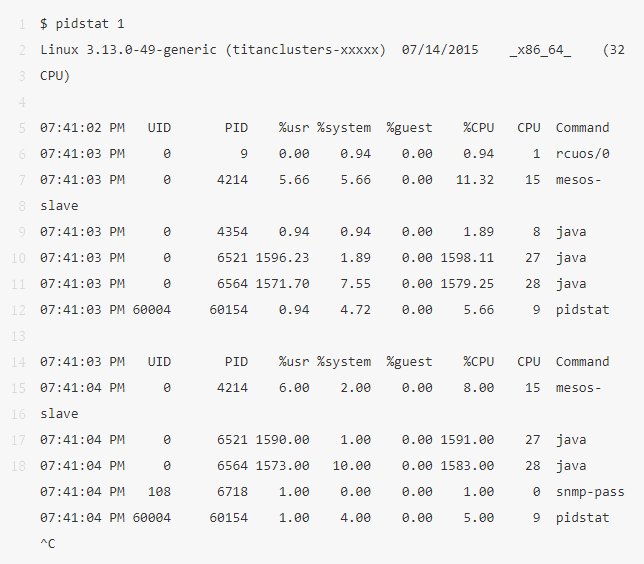Click the %usr value 1573.00

pyautogui.click(x=282, y=465)
